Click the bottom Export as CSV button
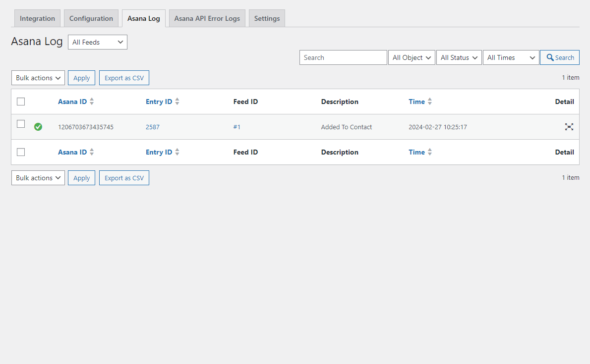The height and width of the screenshot is (364, 590). (x=124, y=178)
